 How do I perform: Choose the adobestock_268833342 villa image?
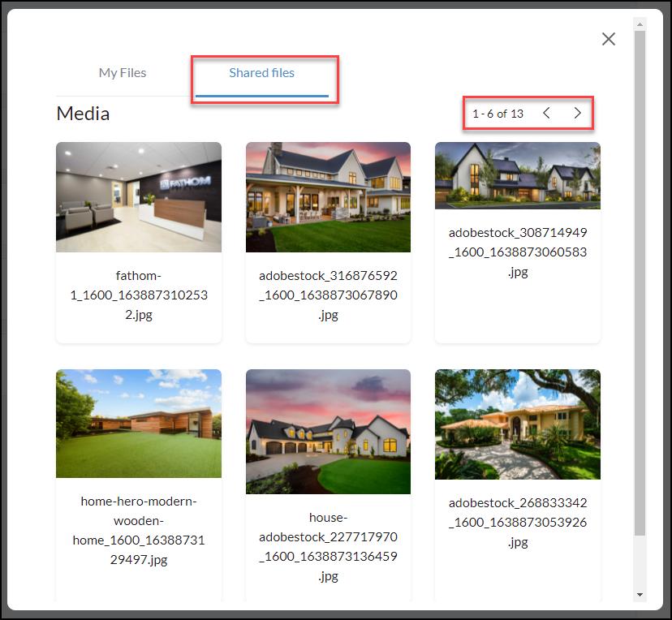click(x=518, y=424)
